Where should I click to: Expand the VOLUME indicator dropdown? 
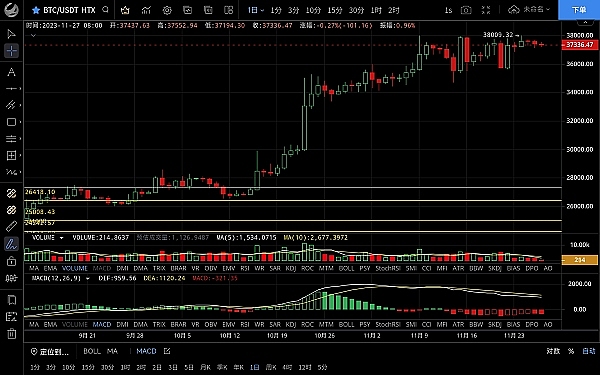(61, 238)
